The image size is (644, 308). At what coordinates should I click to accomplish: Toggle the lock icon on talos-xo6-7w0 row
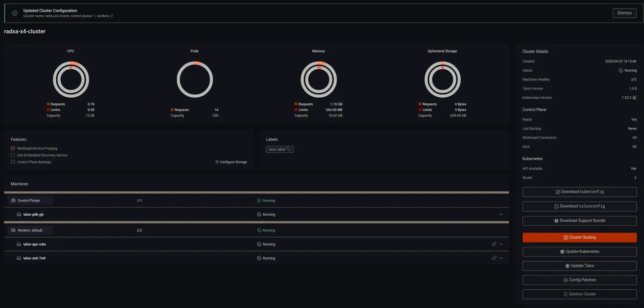pos(494,258)
